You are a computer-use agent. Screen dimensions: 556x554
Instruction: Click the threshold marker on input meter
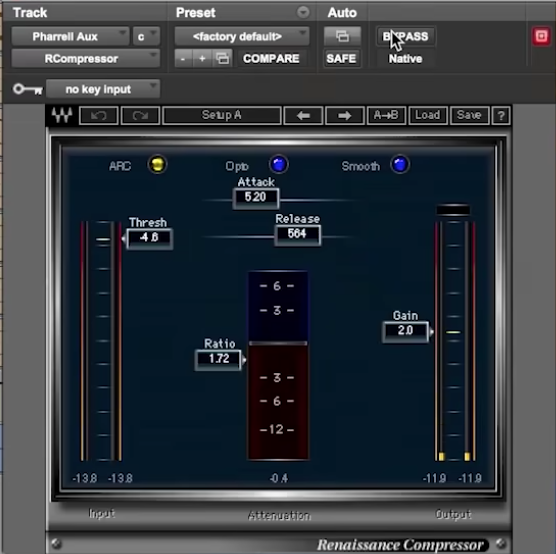103,239
